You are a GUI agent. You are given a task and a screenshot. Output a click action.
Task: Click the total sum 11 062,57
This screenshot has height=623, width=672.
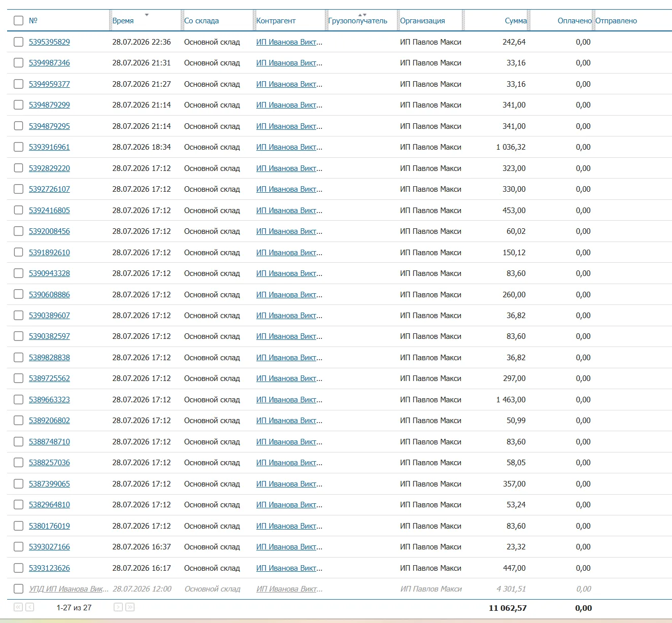click(508, 608)
